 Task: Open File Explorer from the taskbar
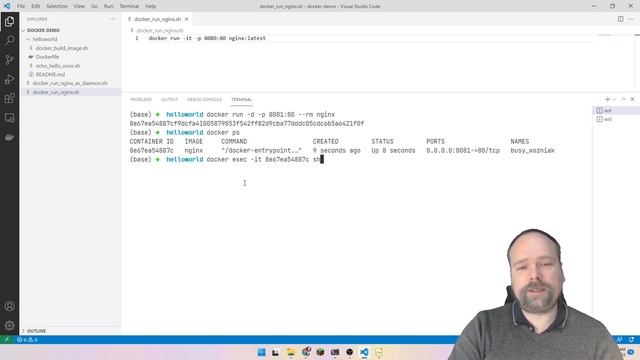[291, 352]
